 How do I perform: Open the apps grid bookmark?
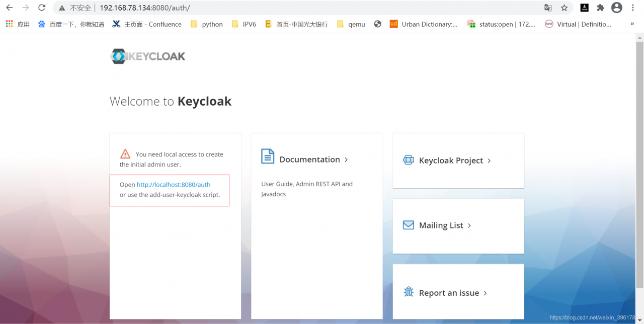pos(17,24)
